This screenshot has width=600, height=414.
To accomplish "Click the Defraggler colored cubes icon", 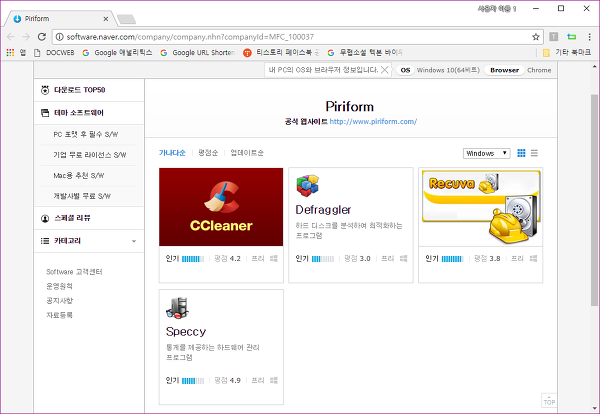I will click(308, 186).
